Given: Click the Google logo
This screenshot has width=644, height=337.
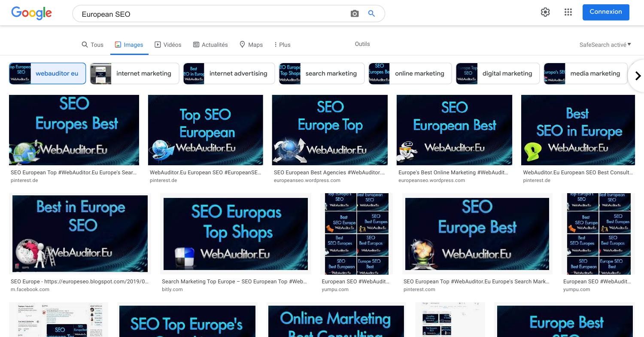Looking at the screenshot, I should pyautogui.click(x=31, y=13).
